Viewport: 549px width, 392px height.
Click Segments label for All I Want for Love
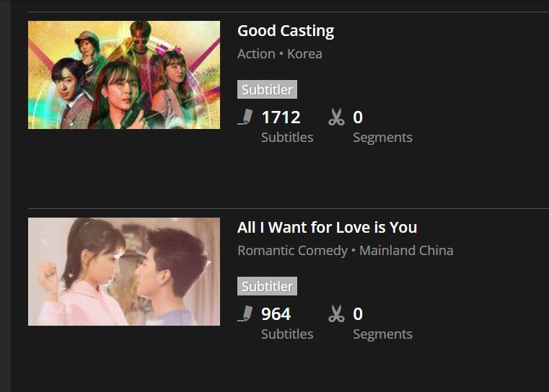pyautogui.click(x=382, y=334)
